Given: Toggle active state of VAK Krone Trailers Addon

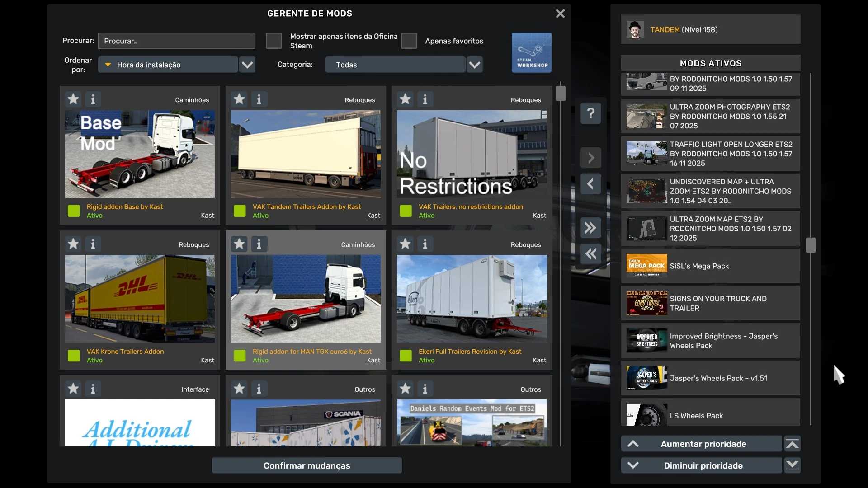Looking at the screenshot, I should pos(74,356).
